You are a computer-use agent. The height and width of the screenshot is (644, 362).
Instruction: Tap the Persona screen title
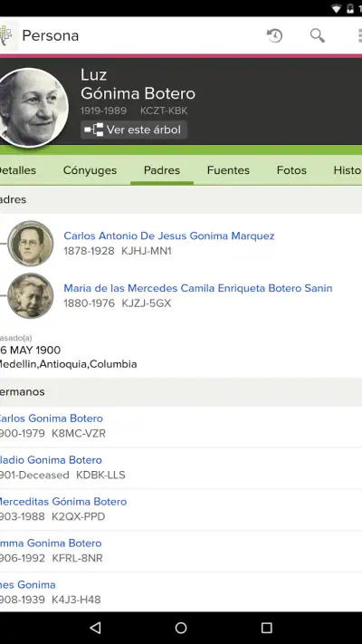point(51,35)
